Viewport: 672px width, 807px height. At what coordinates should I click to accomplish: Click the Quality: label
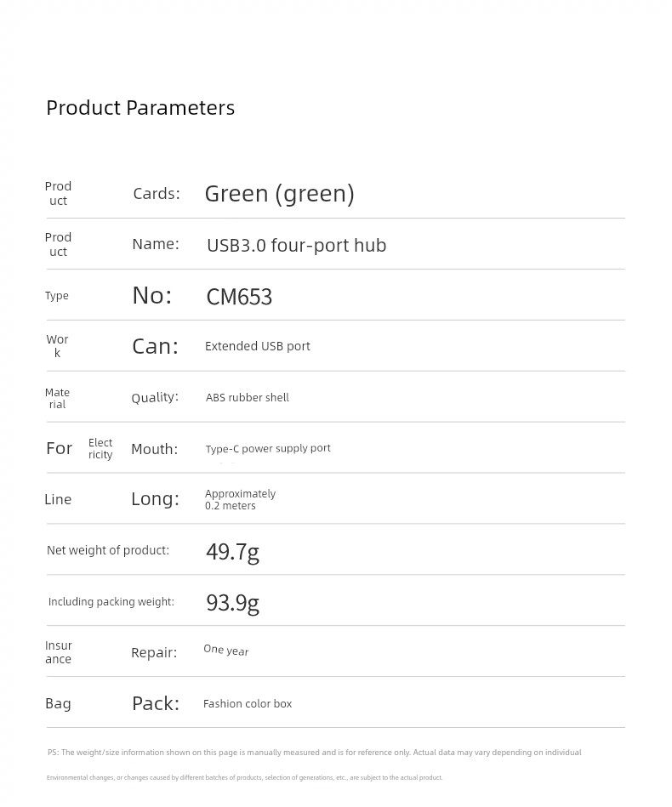[155, 397]
